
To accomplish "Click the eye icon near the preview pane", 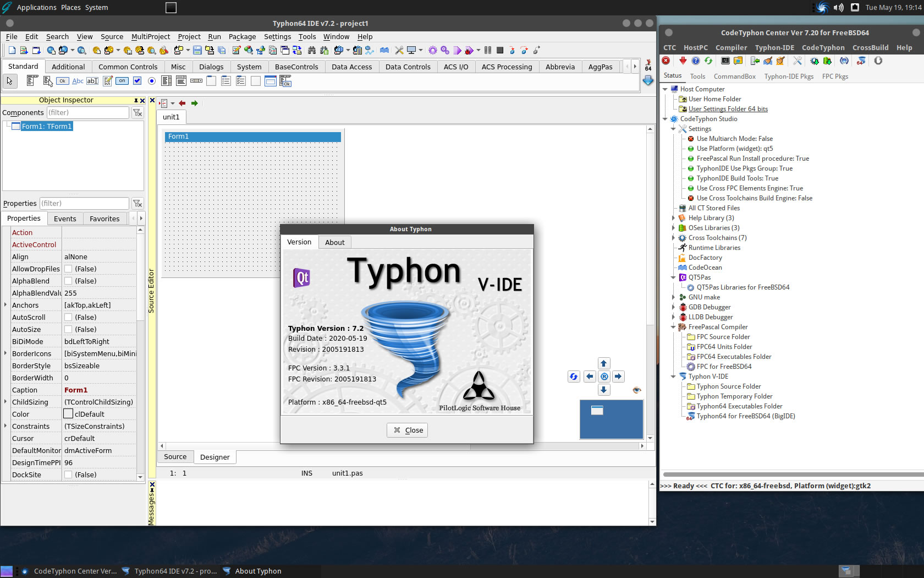I will (637, 390).
